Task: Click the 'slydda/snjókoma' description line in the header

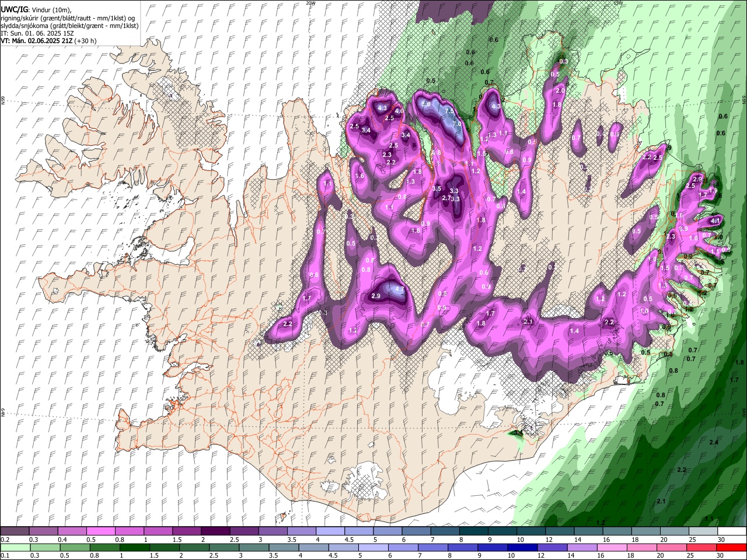Action: [69, 26]
